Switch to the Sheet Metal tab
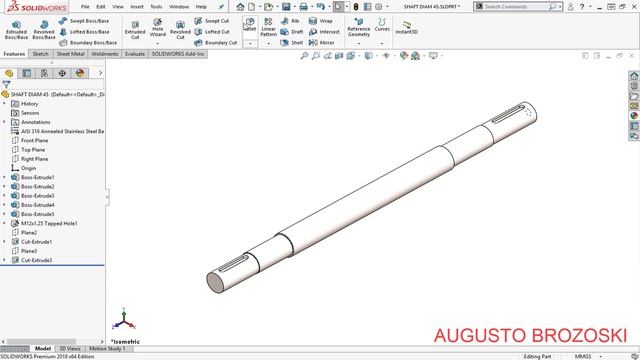The width and height of the screenshot is (640, 360). pos(70,54)
